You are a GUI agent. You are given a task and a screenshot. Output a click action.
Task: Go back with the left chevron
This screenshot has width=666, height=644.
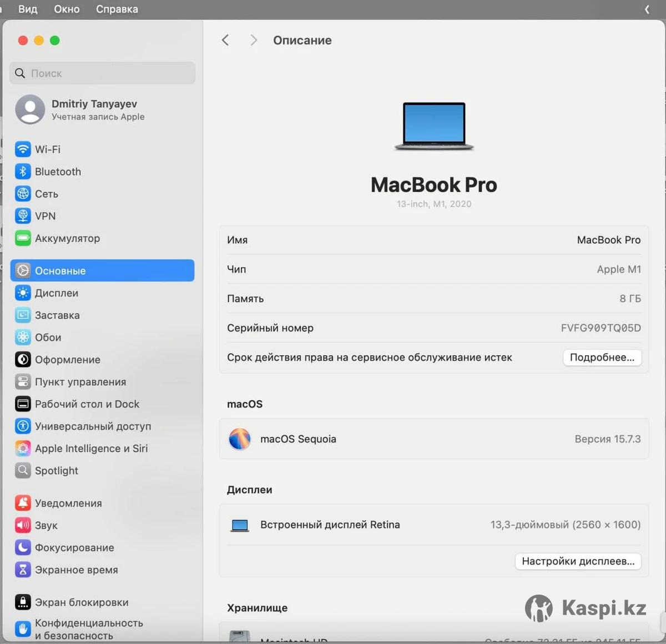coord(225,40)
